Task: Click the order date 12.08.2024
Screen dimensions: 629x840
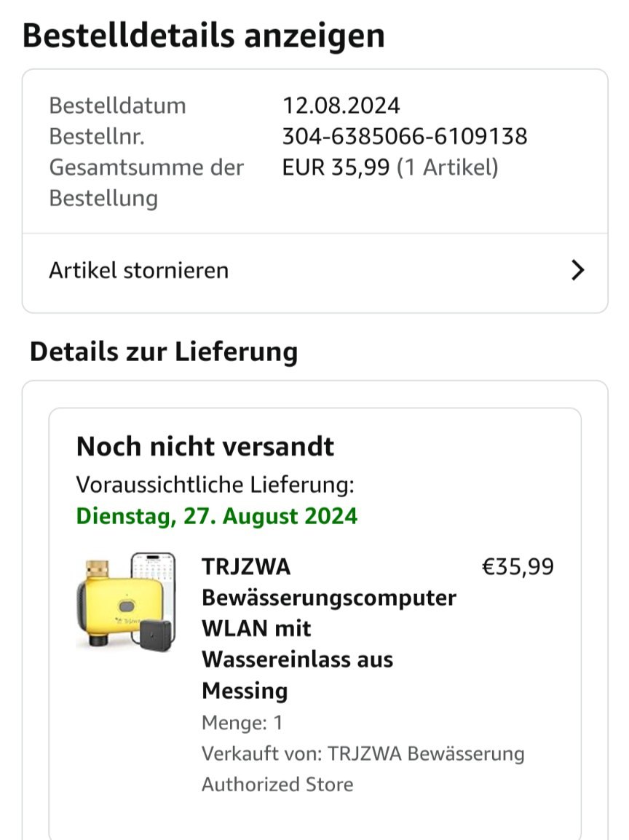Action: [x=341, y=106]
